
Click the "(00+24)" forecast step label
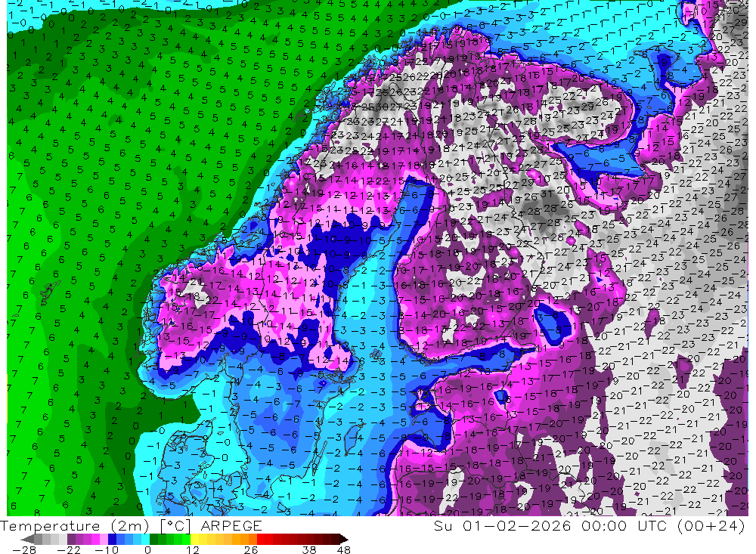tap(711, 525)
